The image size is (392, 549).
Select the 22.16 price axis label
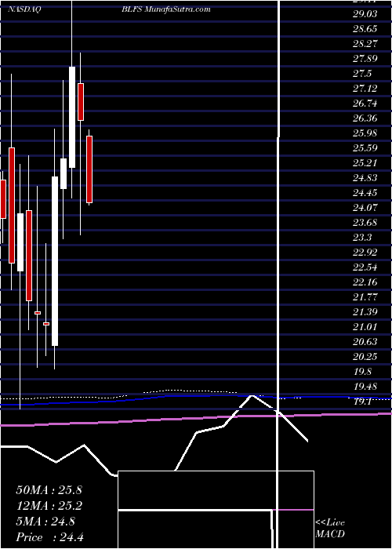coord(365,282)
